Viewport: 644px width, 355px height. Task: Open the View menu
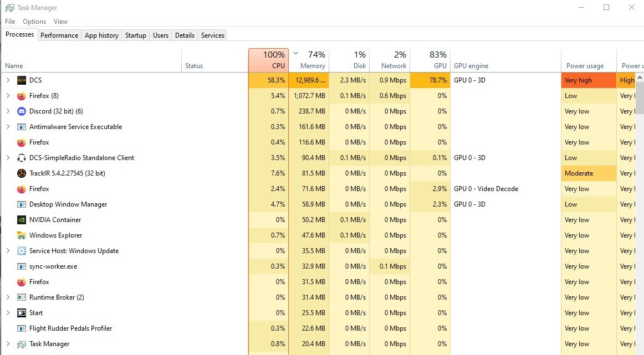[60, 22]
